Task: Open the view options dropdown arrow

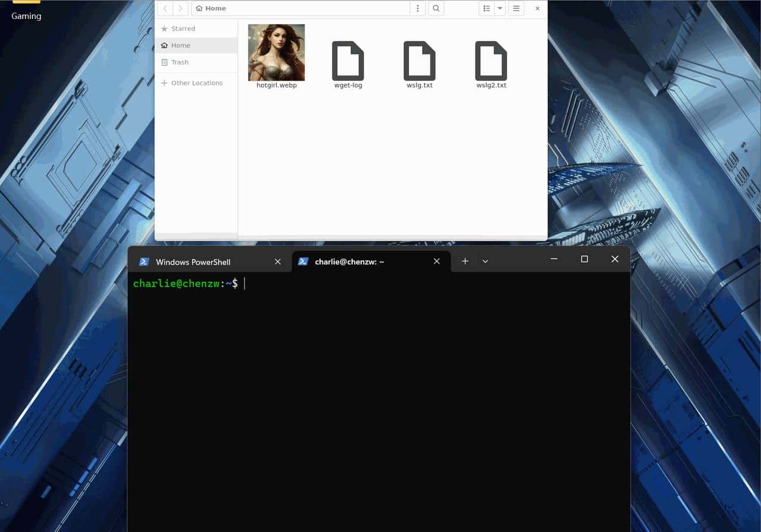Action: 499,8
